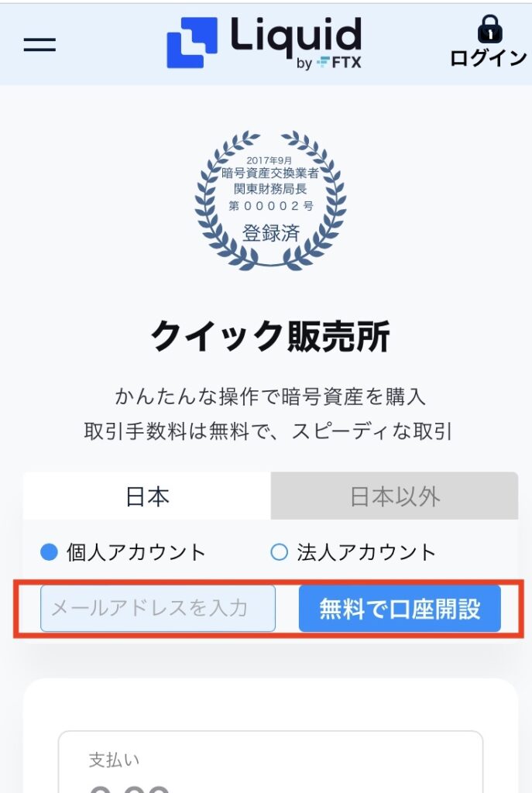
Task: Click the 法人アカウント label text
Action: [x=366, y=551]
